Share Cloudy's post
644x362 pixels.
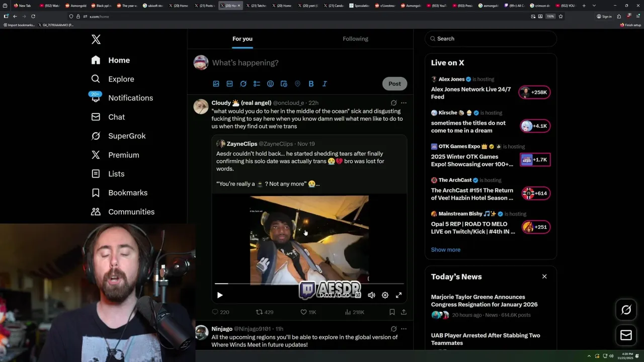click(404, 312)
